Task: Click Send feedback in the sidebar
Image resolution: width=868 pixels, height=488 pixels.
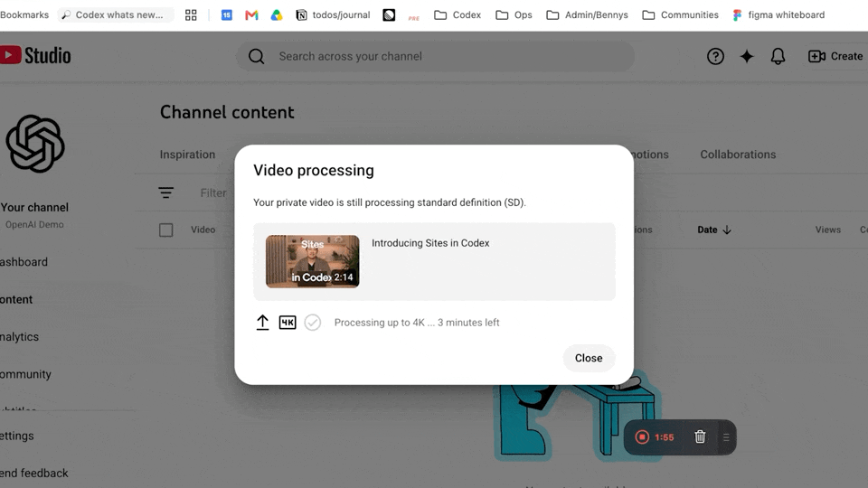Action: pos(34,473)
